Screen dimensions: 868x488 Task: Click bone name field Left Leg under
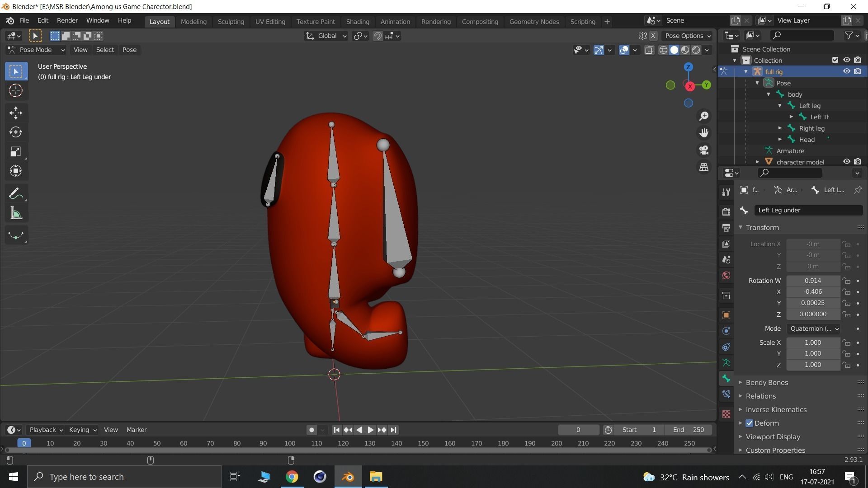click(808, 210)
